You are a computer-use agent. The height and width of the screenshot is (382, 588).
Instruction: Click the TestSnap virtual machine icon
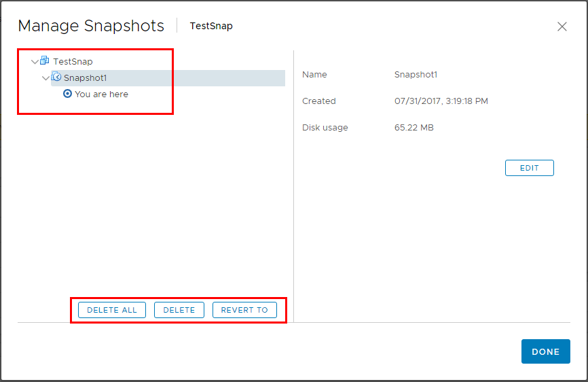(x=45, y=61)
